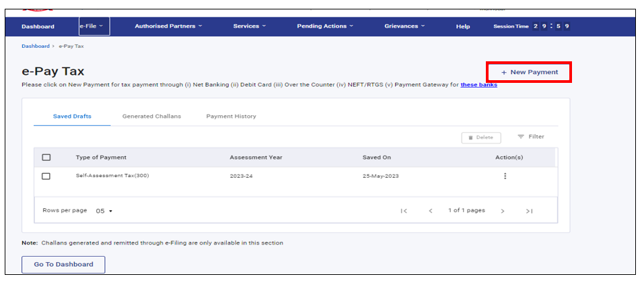Follow the 'these banks' link
Viewport: 644px width, 287px height.
tap(478, 85)
